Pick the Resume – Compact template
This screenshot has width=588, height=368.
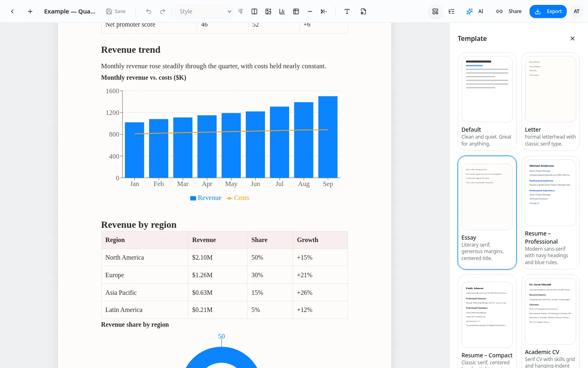[487, 321]
